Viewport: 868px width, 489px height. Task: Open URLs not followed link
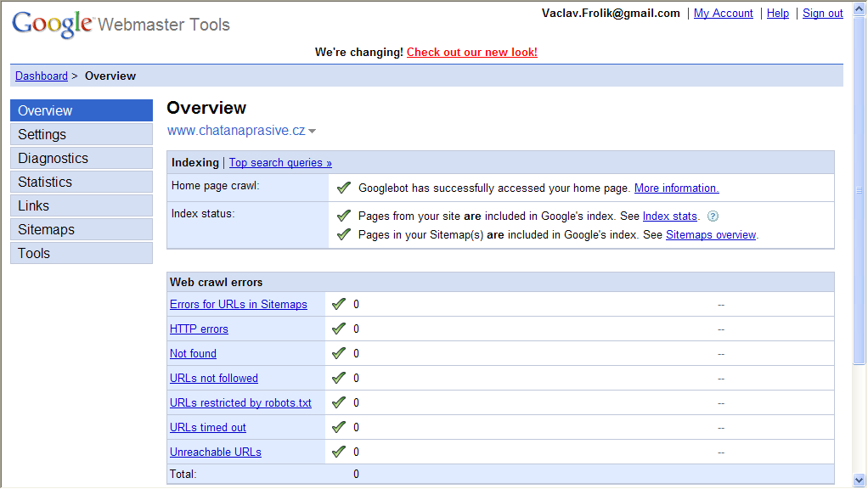click(214, 379)
